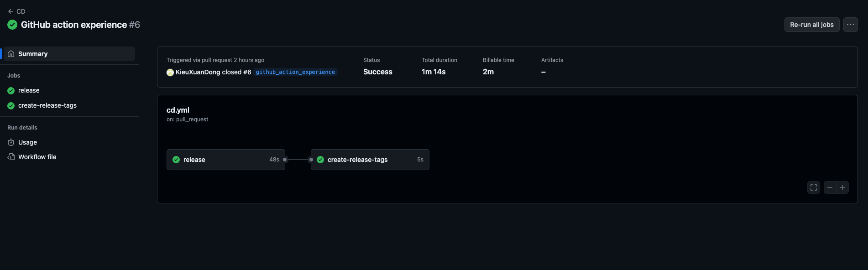Click the release job node in the graph
Image resolution: width=868 pixels, height=270 pixels.
click(x=226, y=160)
